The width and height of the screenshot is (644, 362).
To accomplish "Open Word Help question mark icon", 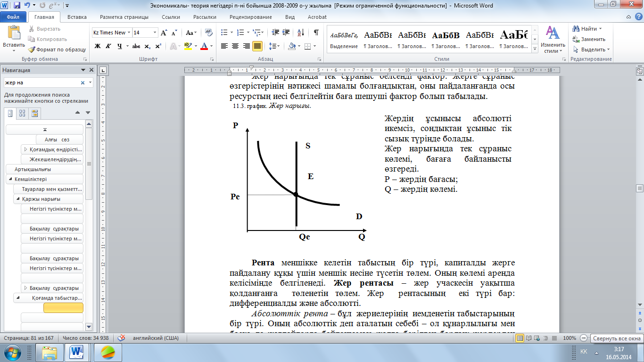I will point(638,16).
